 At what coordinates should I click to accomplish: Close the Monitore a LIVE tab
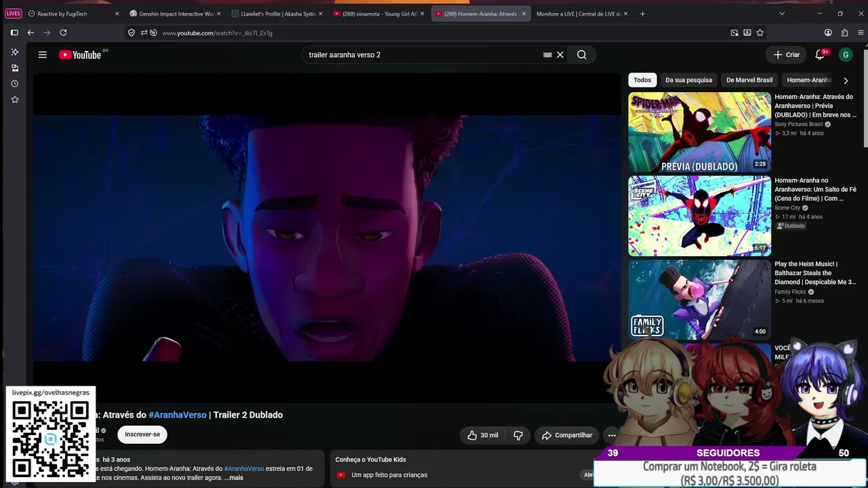(625, 14)
